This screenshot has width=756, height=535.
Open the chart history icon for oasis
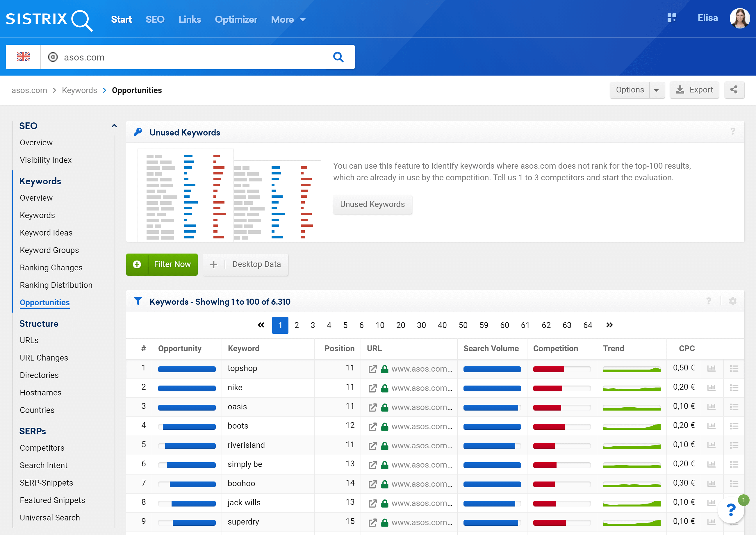[712, 406]
